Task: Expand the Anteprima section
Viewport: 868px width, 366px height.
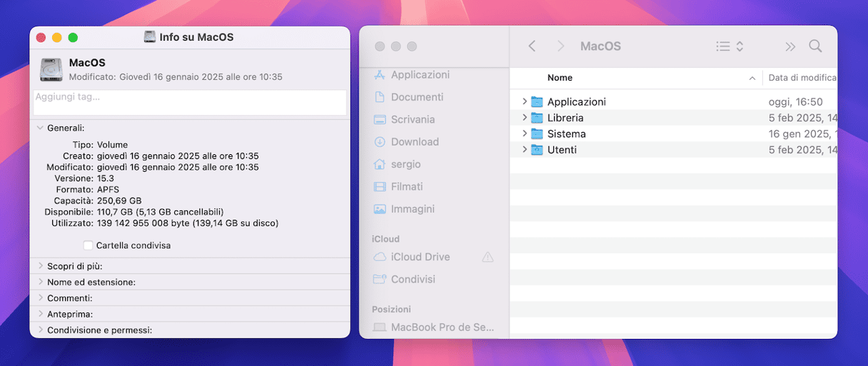Action: 40,314
